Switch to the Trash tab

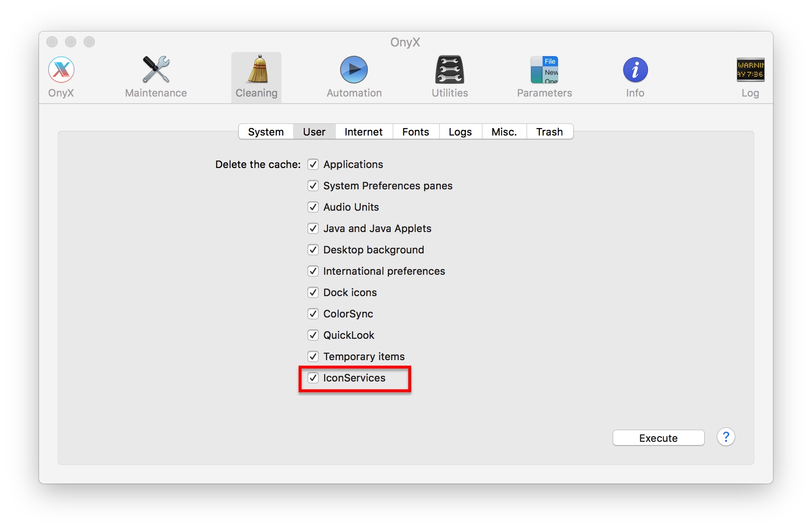(550, 132)
